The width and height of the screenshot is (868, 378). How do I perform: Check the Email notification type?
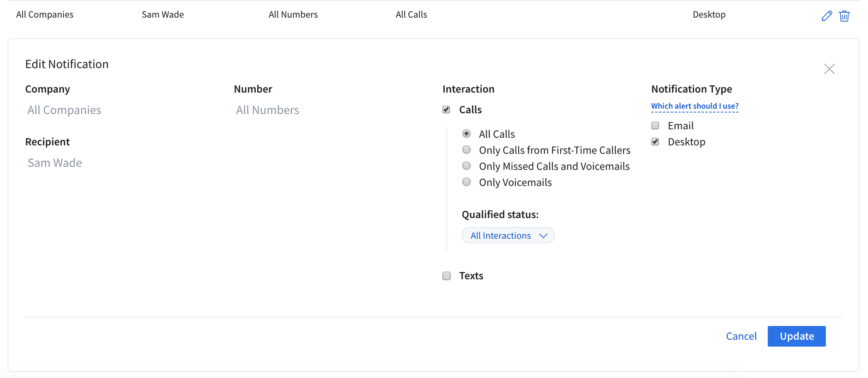pos(655,126)
